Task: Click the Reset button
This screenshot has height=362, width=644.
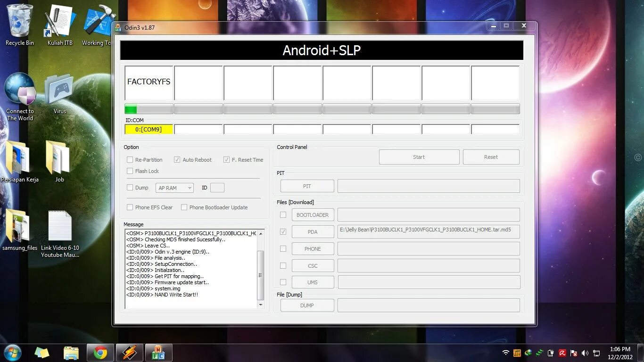Action: click(491, 157)
